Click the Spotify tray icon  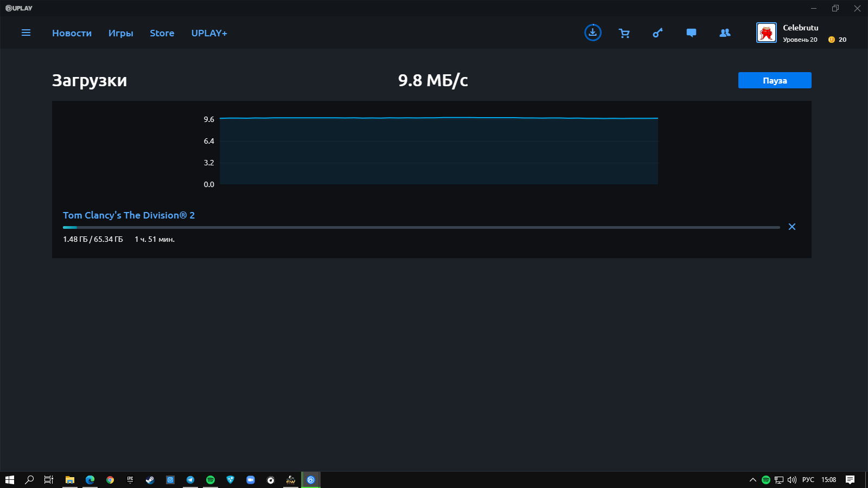point(766,480)
